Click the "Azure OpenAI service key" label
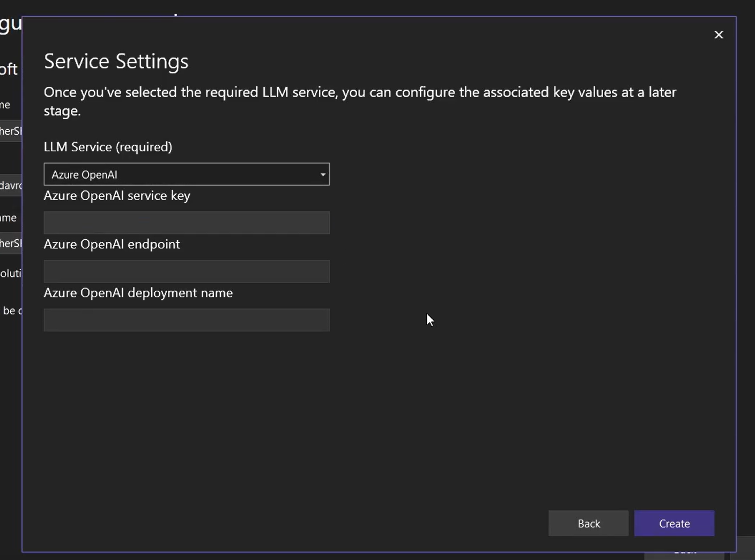Image resolution: width=755 pixels, height=560 pixels. click(117, 196)
